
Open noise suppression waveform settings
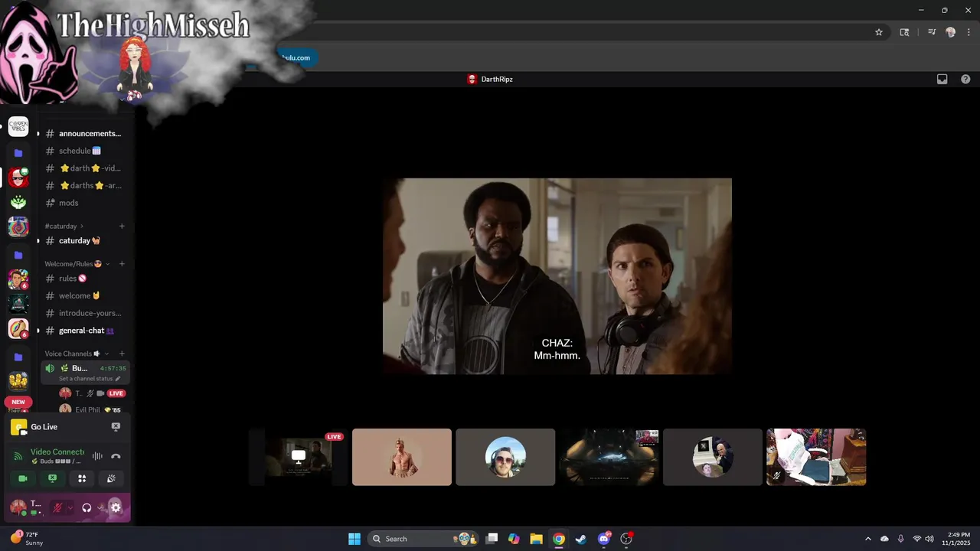97,456
